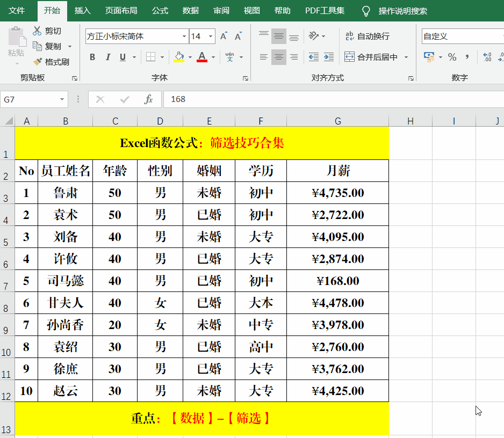Click the Cut scissors icon
Screen dimensions: 504x438
point(37,31)
